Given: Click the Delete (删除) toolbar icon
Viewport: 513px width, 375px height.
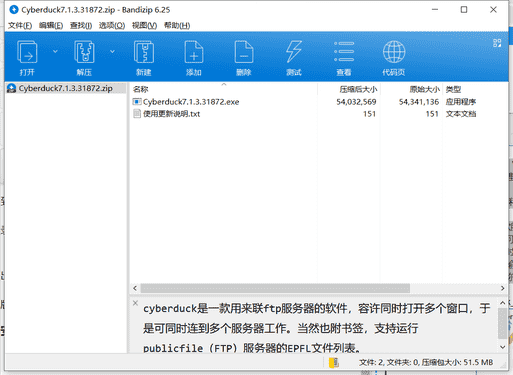Looking at the screenshot, I should [244, 52].
